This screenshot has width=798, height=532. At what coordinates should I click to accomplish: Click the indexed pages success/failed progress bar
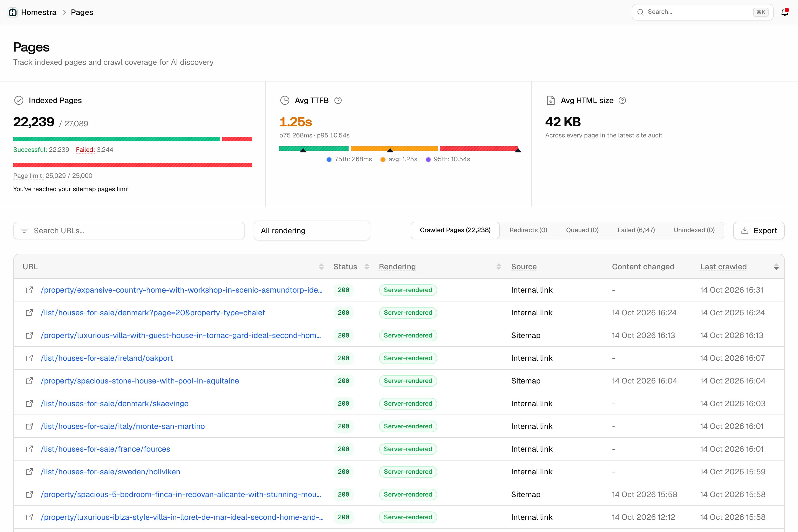click(x=133, y=139)
